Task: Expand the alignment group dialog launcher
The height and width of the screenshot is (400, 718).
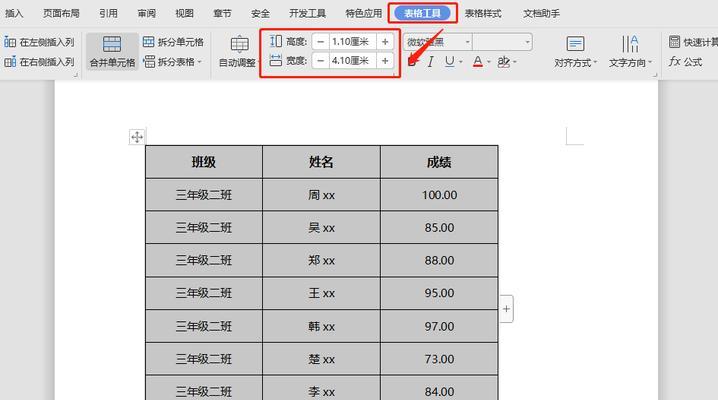Action: (x=655, y=75)
